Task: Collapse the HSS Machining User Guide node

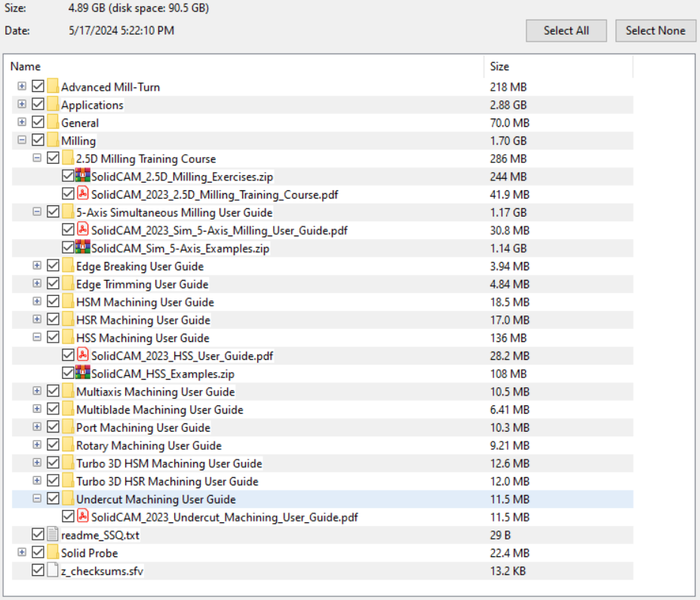Action: coord(37,337)
